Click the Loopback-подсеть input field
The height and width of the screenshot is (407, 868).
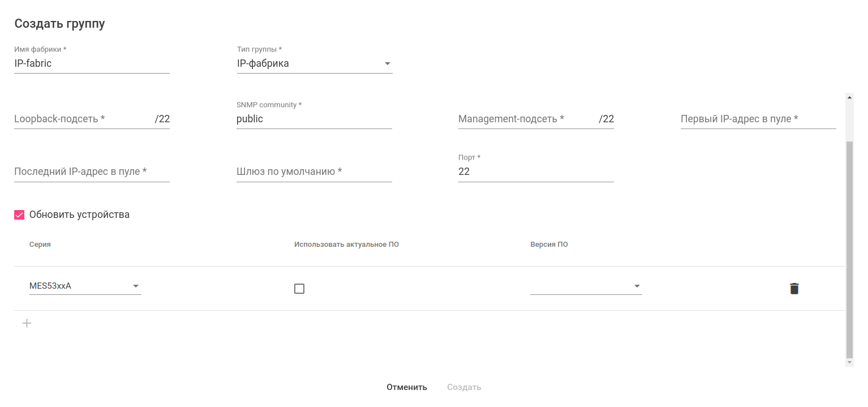[82, 119]
